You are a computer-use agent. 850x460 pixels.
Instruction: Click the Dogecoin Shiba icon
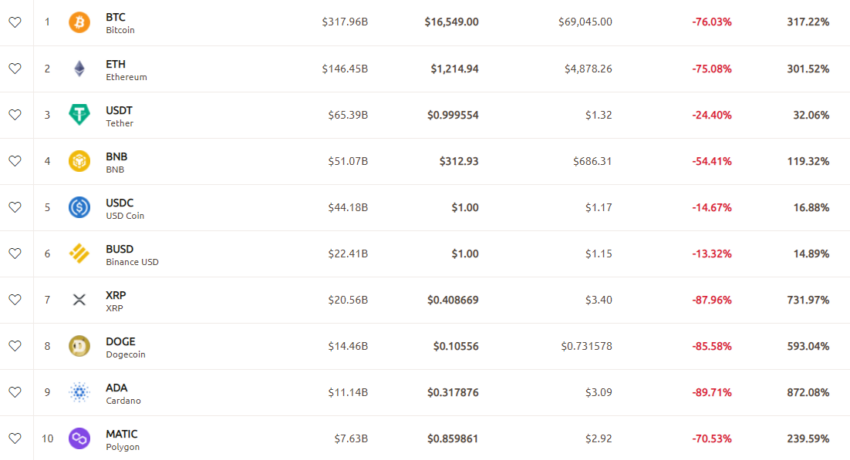[x=79, y=346]
